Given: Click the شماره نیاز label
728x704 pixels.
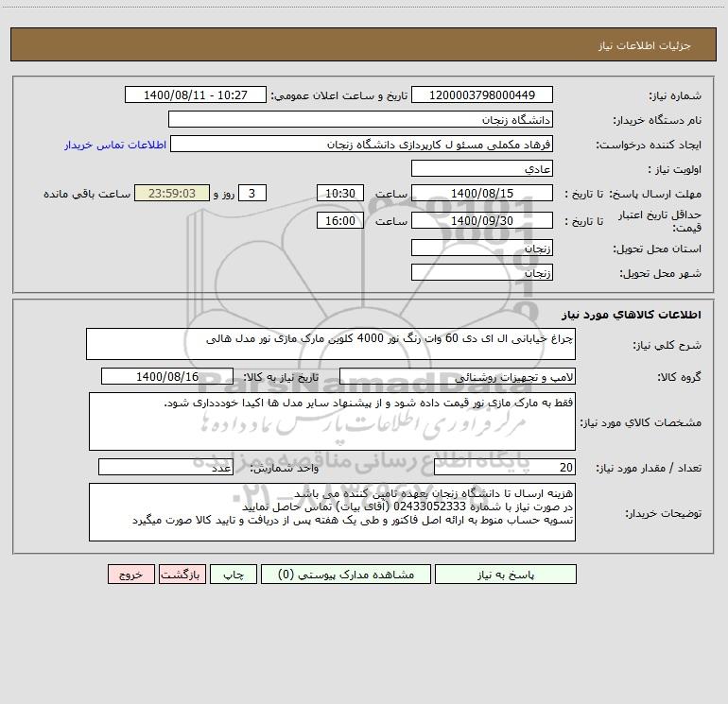Looking at the screenshot, I should coord(675,95).
